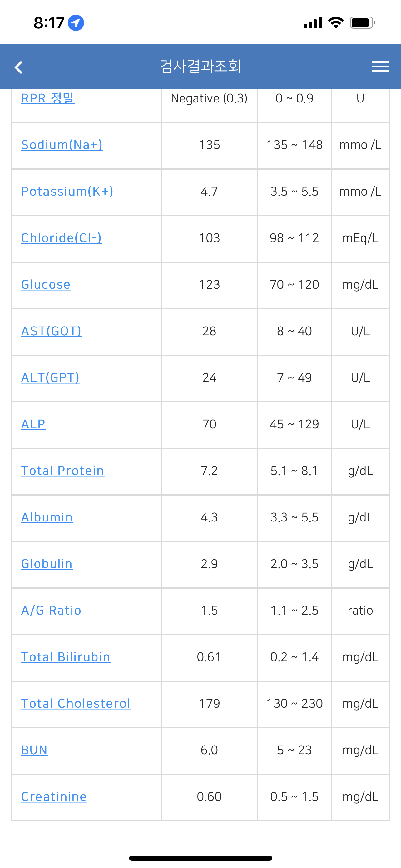Image resolution: width=401 pixels, height=868 pixels.
Task: Open the Creatinine link
Action: pos(54,796)
